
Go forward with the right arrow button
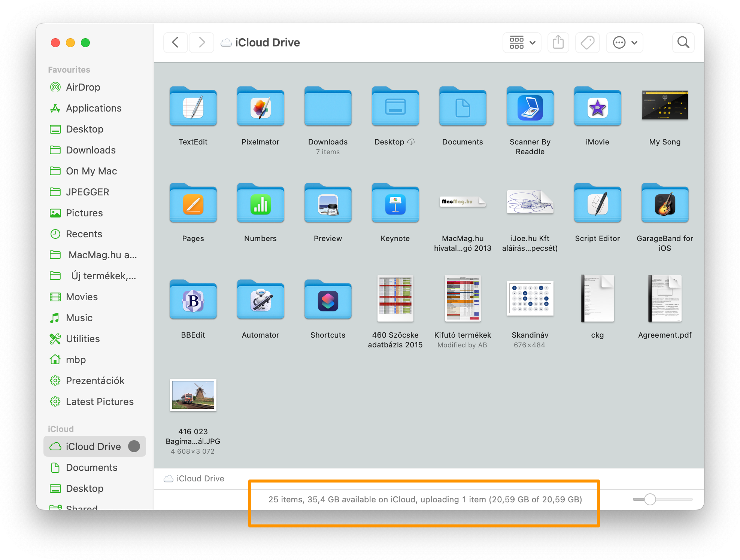click(201, 42)
